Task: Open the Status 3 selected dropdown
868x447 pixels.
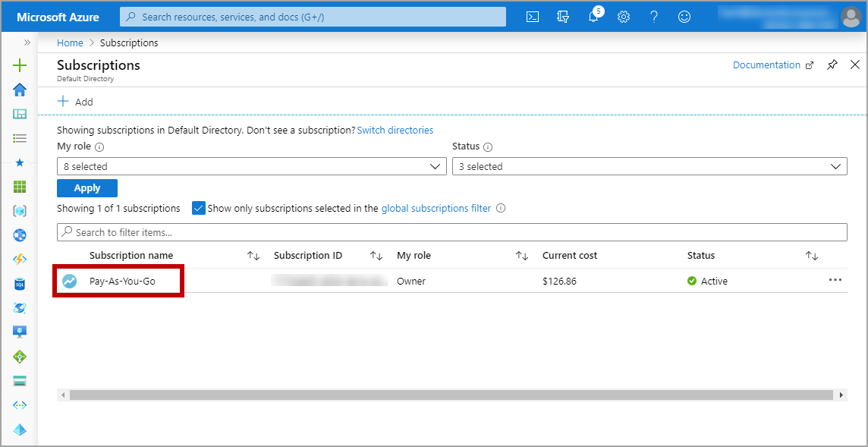Action: pyautogui.click(x=649, y=166)
